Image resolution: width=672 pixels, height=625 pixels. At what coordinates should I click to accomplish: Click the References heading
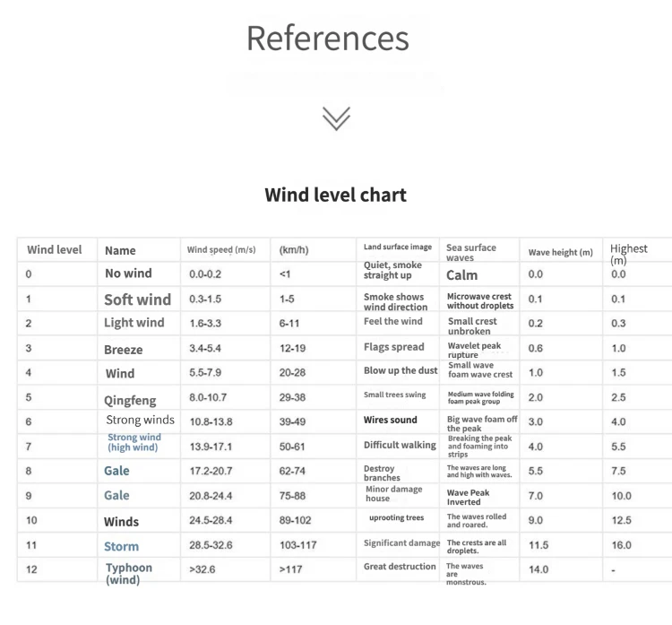[328, 39]
